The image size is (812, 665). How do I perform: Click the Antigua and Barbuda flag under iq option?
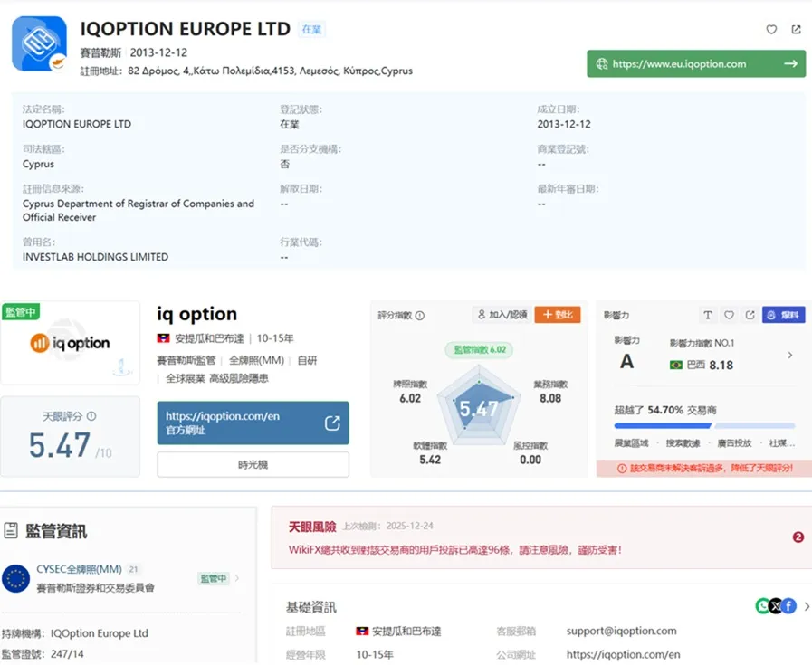[x=163, y=338]
